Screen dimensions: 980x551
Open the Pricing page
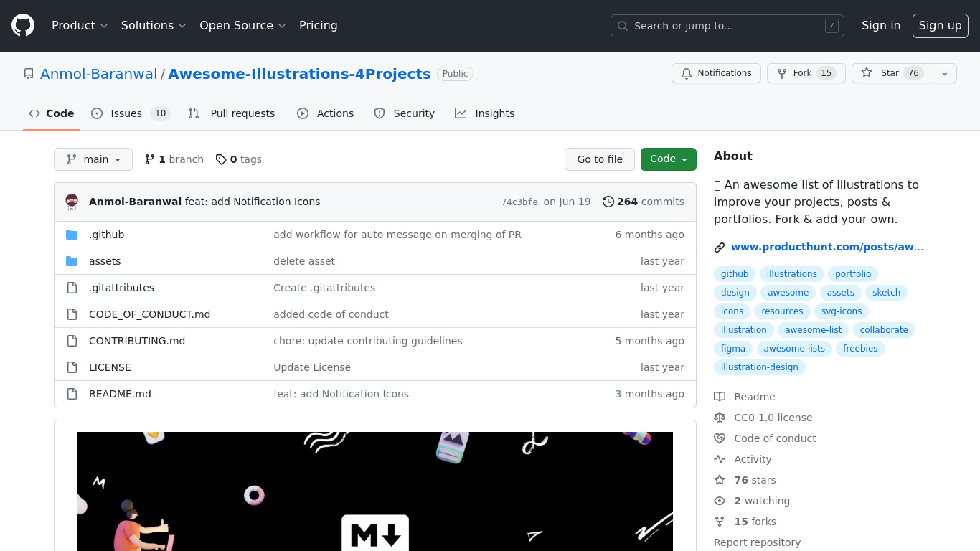[319, 26]
